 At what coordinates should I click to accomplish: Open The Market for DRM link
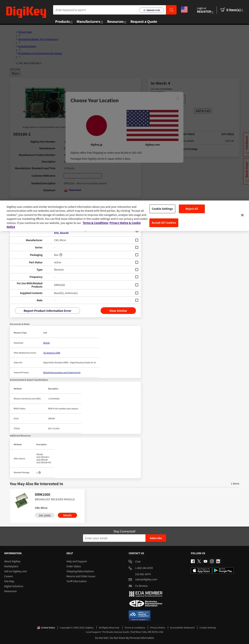[51, 353]
